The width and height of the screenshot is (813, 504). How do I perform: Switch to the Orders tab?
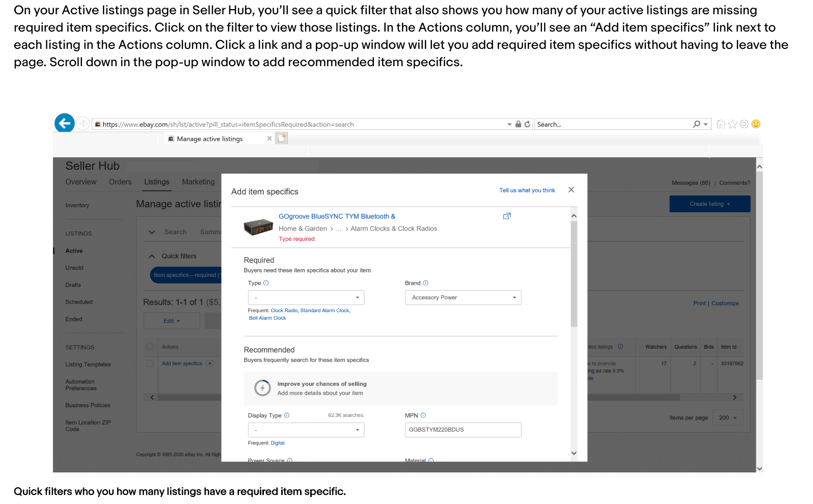tap(120, 182)
